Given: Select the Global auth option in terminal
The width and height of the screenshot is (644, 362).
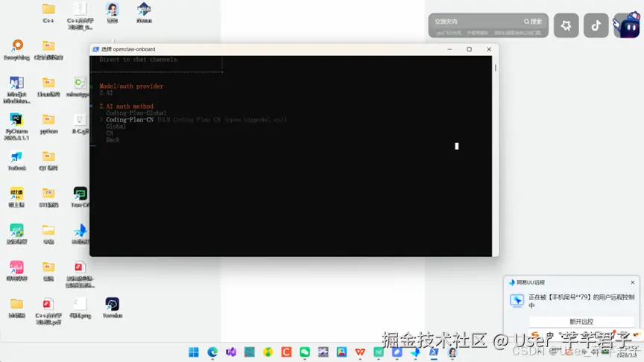Looking at the screenshot, I should [x=116, y=127].
